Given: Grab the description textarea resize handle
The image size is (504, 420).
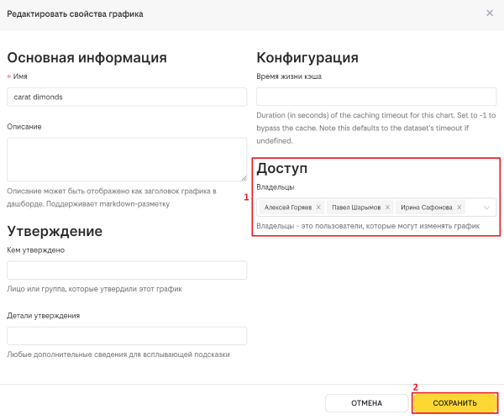Looking at the screenshot, I should point(244,178).
